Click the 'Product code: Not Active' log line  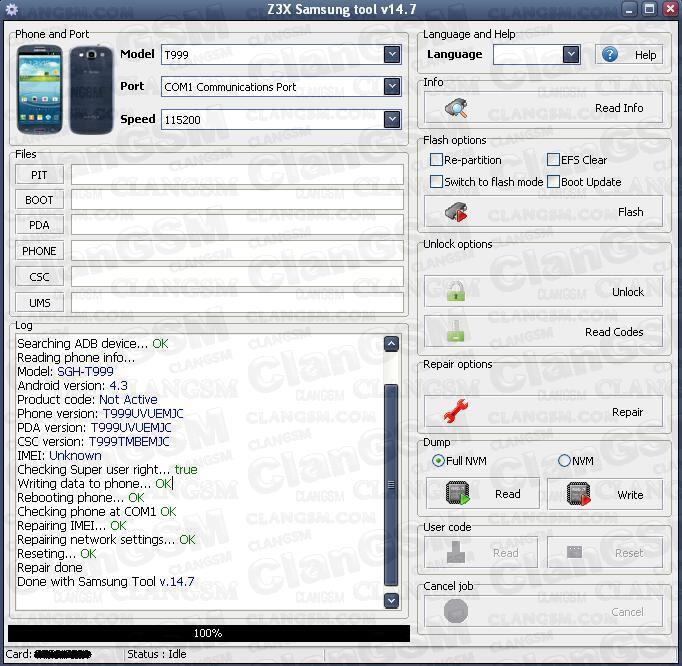tap(87, 399)
